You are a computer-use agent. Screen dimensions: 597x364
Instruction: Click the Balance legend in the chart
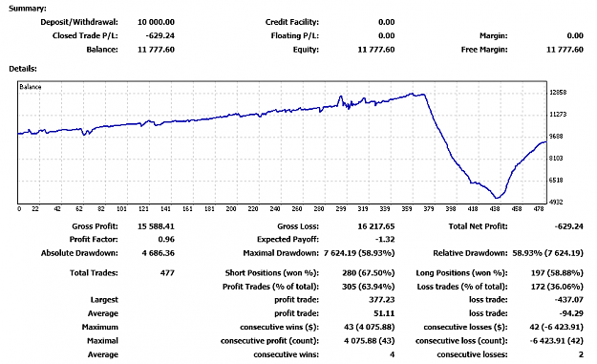pyautogui.click(x=30, y=87)
